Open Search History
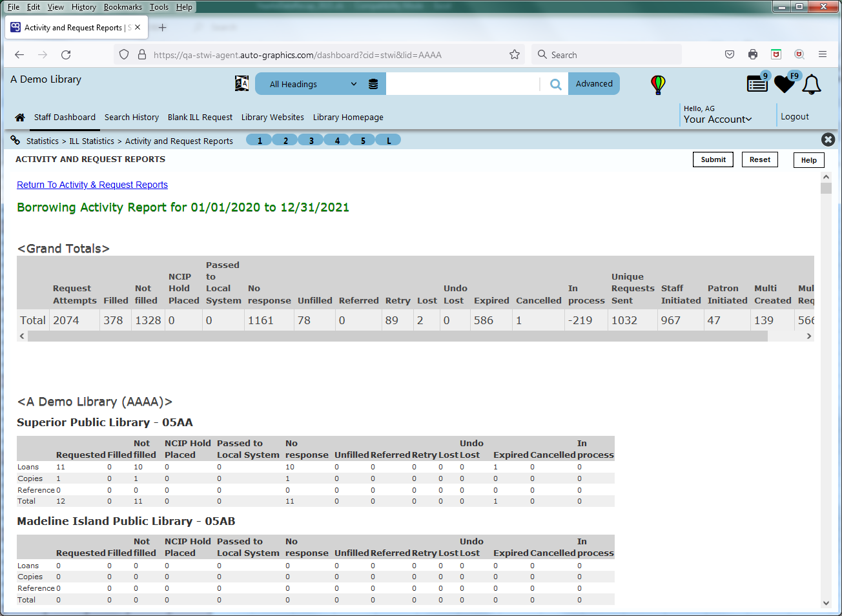Screen dimensions: 842x616 click(x=132, y=118)
